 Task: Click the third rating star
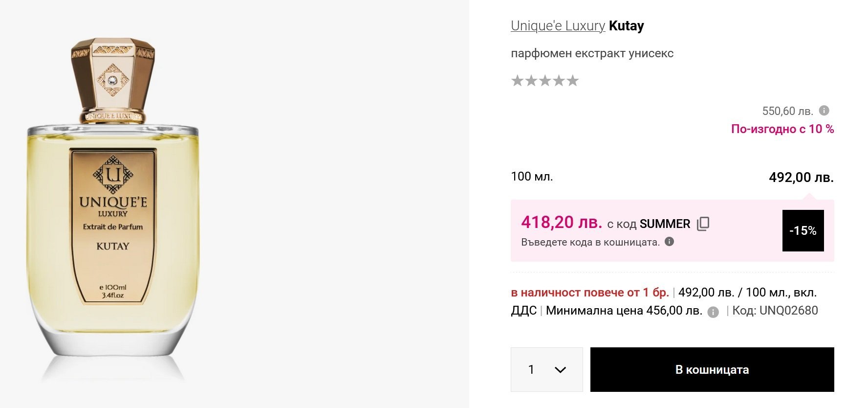[x=545, y=81]
